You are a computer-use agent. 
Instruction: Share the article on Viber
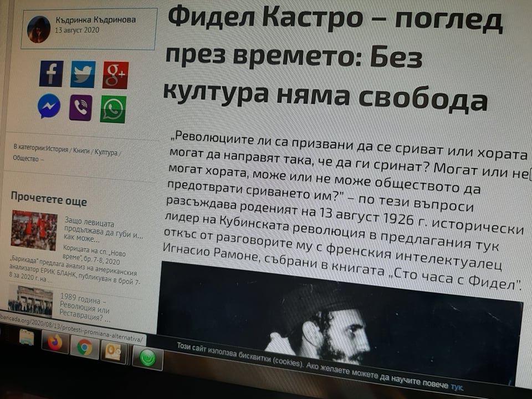click(x=80, y=108)
